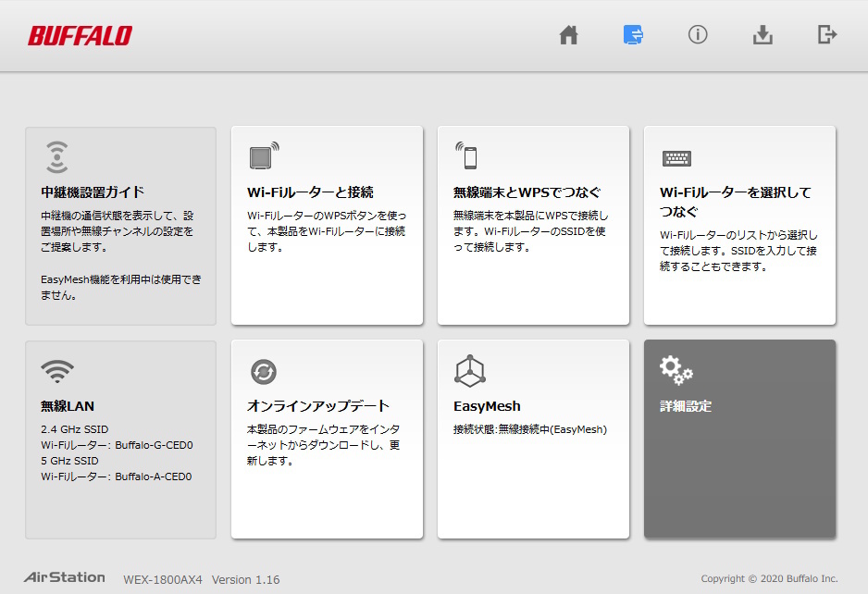Viewport: 868px width, 594px height.
Task: Click the router icon above Wi-Fiルーターと接続
Action: click(263, 156)
